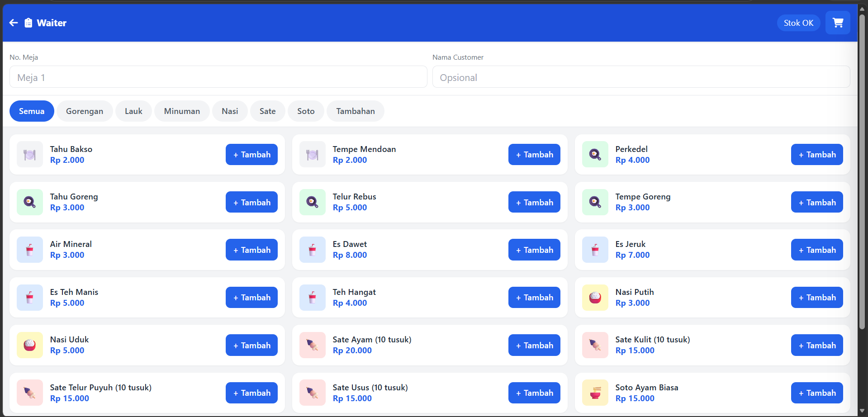The width and height of the screenshot is (868, 417).
Task: Switch to the Sate category tab
Action: tap(267, 111)
